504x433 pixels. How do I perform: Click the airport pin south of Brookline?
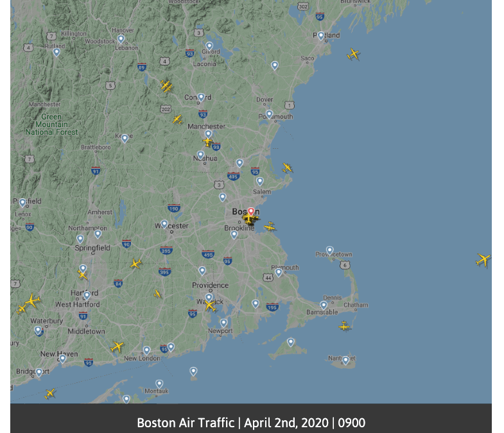click(x=234, y=235)
